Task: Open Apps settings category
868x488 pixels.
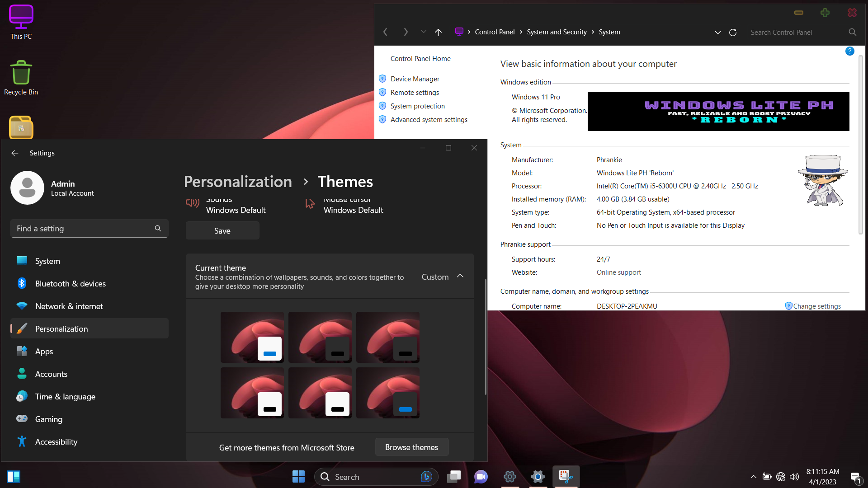Action: [x=89, y=352]
